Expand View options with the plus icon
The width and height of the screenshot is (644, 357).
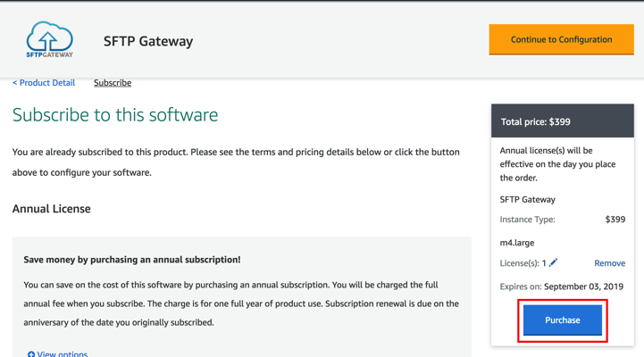tap(57, 353)
